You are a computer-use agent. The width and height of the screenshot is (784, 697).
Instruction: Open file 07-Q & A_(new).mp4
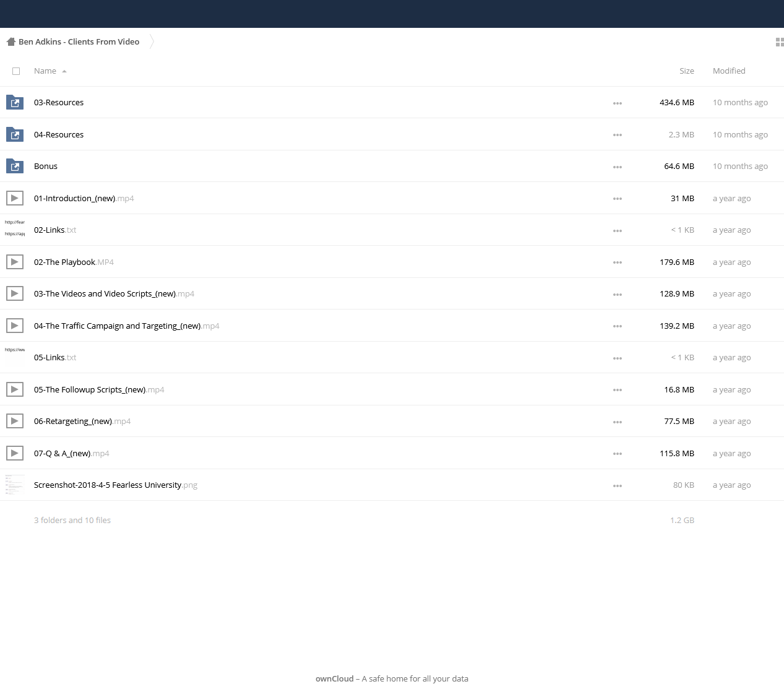[x=72, y=453]
